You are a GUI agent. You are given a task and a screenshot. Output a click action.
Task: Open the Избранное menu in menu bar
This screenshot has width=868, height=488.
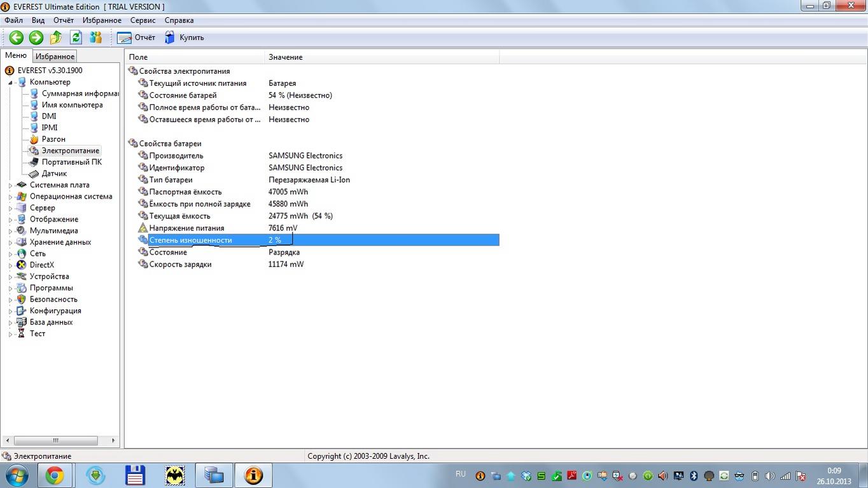click(102, 20)
